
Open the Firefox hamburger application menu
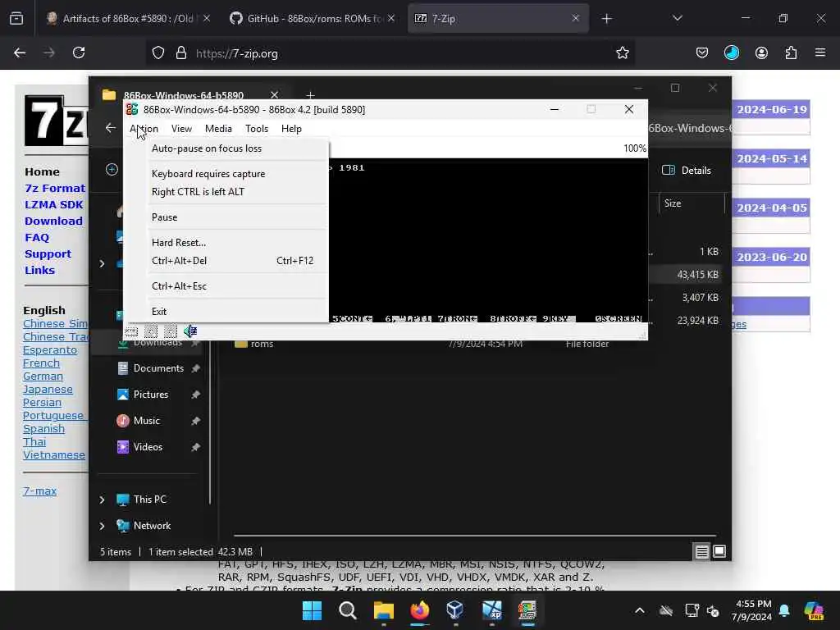click(x=820, y=53)
